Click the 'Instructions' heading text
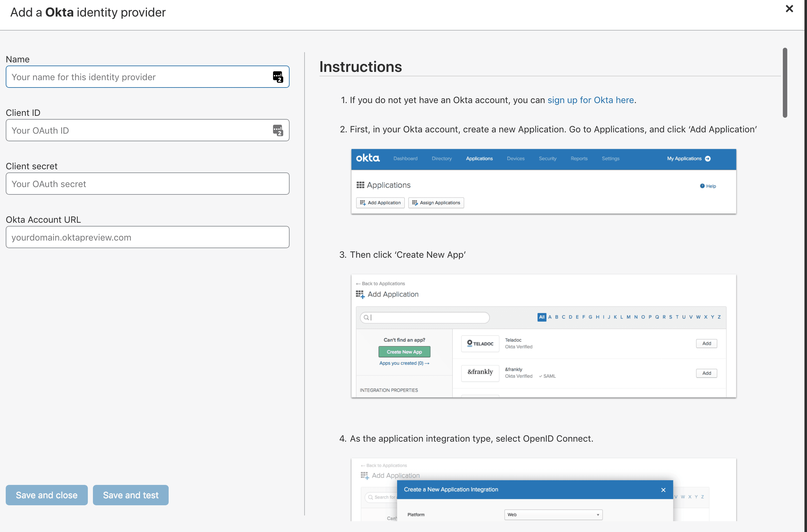This screenshot has width=807, height=532. (x=361, y=67)
